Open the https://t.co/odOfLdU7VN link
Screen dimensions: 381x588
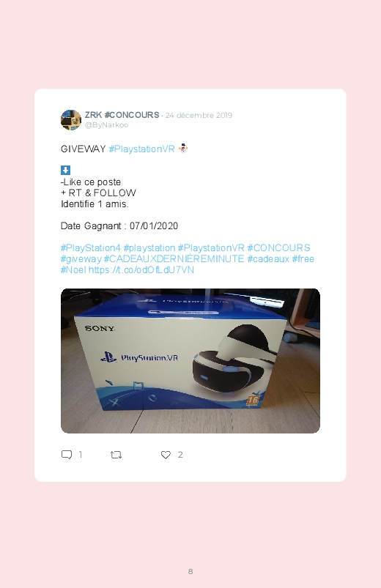tap(141, 269)
